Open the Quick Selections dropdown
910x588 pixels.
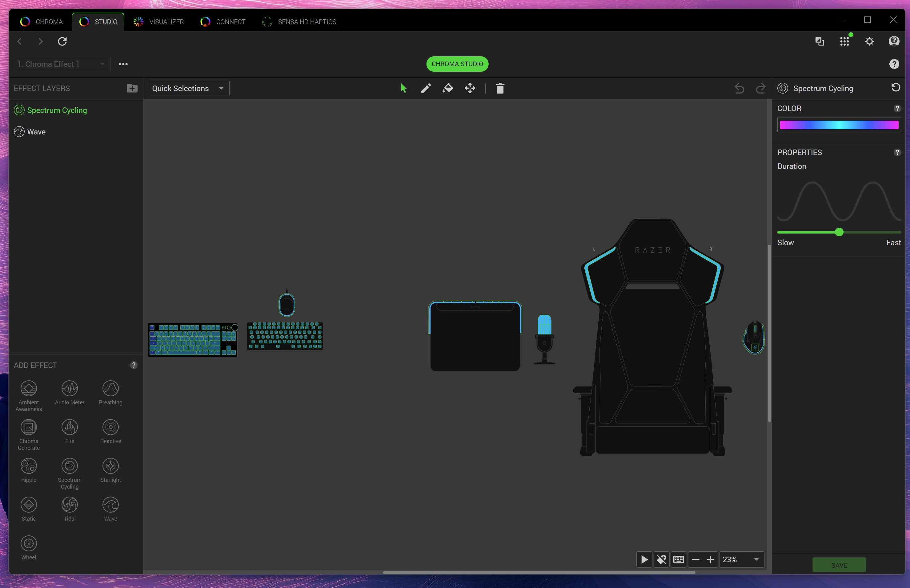click(x=189, y=88)
